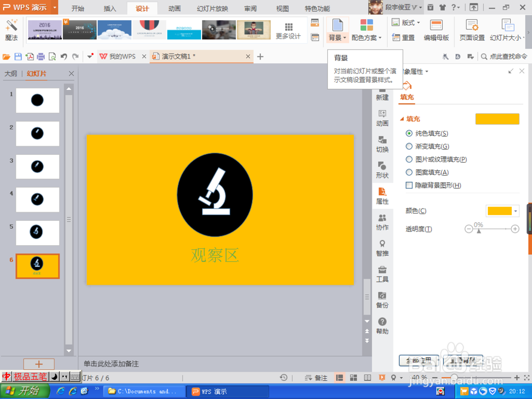Select slide 3 thumbnail in the panel

(37, 167)
